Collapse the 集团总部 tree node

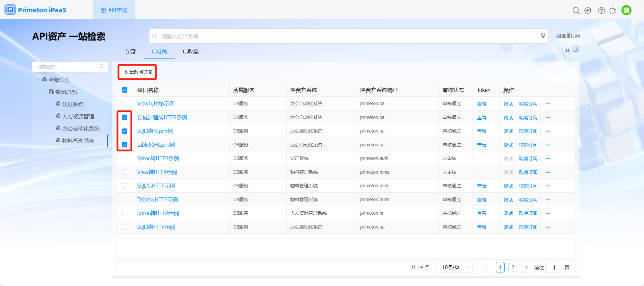pos(45,92)
